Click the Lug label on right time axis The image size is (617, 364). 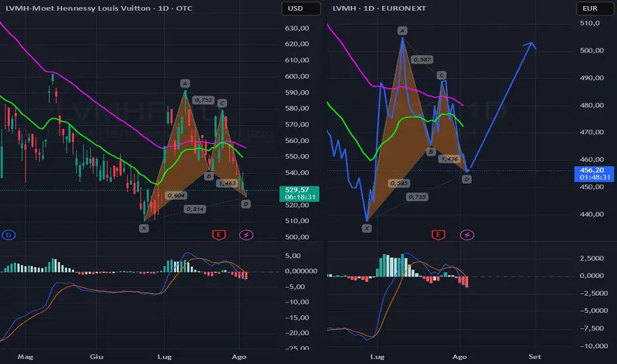(x=377, y=357)
